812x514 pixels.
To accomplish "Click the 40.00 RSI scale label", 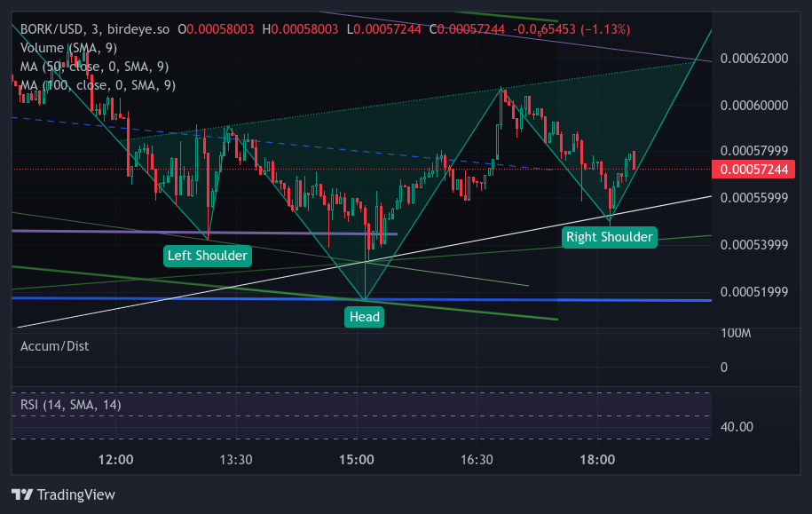I will (737, 427).
